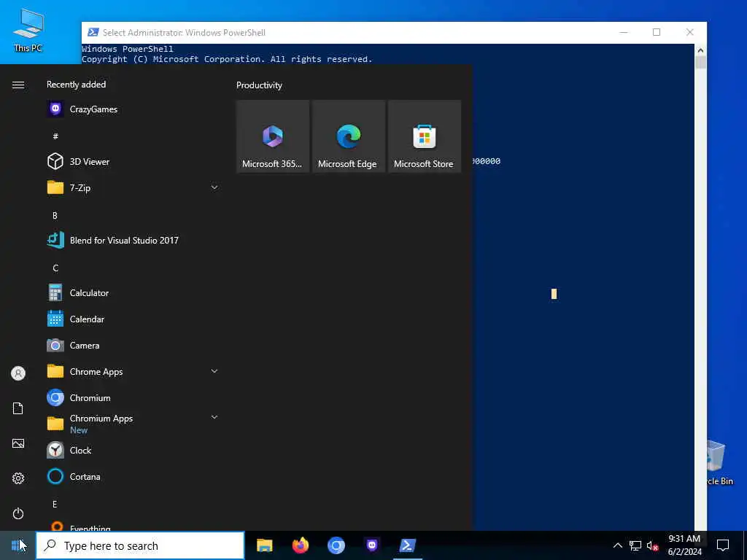
Task: Click the Windows Start button
Action: tap(18, 545)
